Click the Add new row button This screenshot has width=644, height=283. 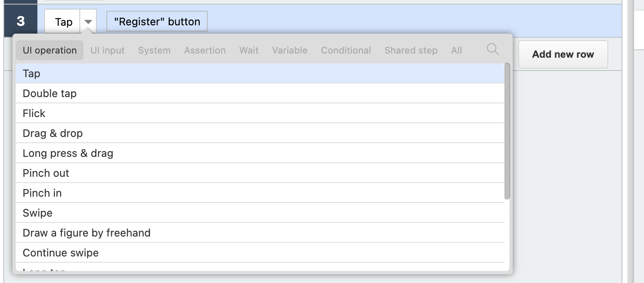pyautogui.click(x=563, y=54)
